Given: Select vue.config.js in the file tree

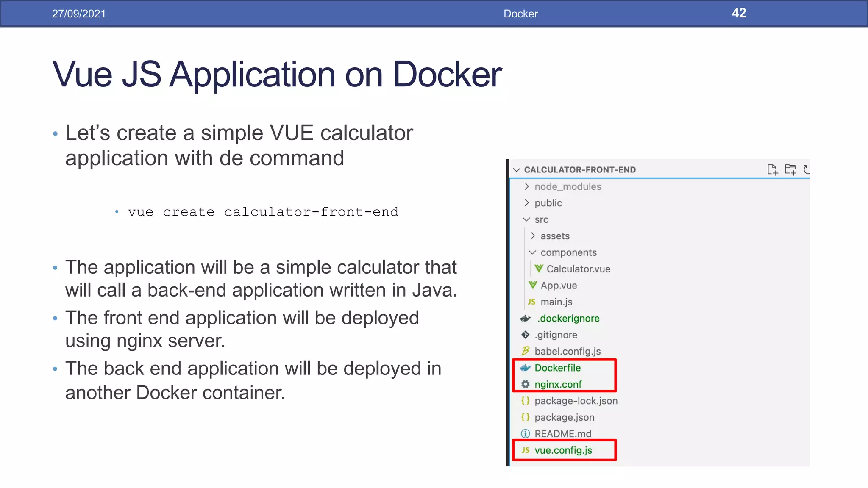Looking at the screenshot, I should tap(563, 450).
